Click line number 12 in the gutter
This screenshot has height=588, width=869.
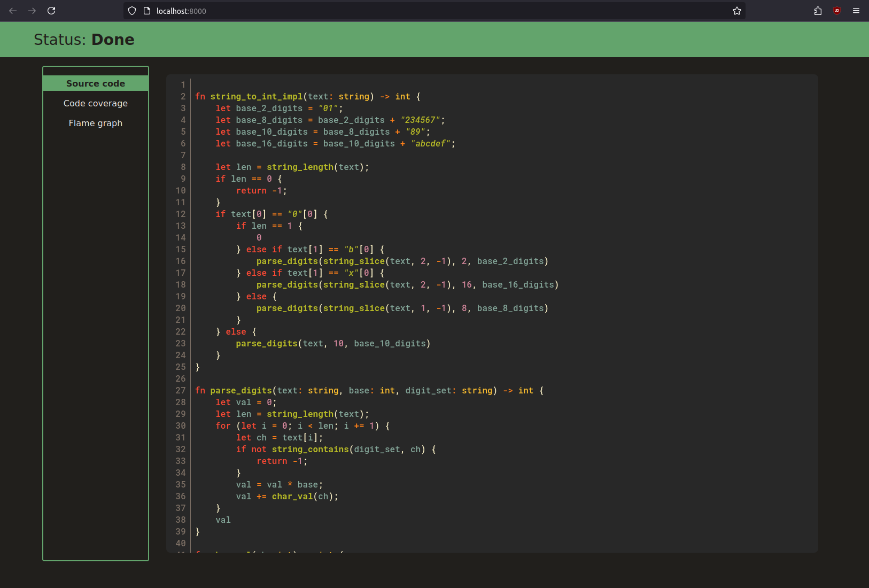point(181,214)
